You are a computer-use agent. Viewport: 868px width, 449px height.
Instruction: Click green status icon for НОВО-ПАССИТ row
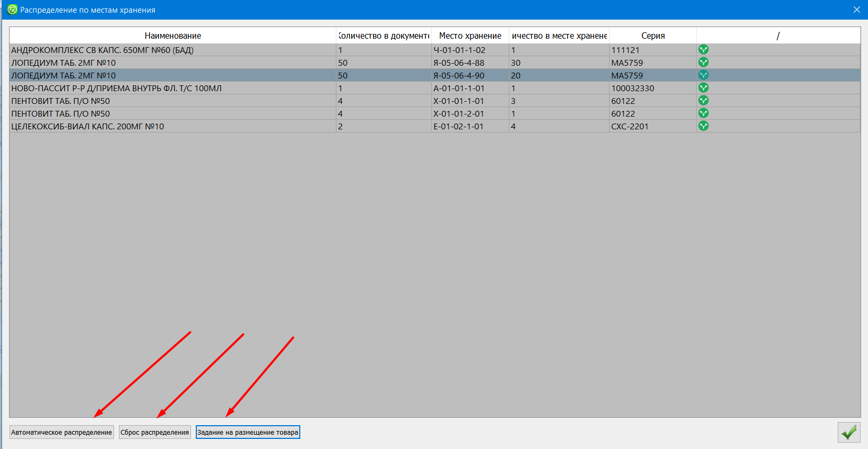coord(704,88)
